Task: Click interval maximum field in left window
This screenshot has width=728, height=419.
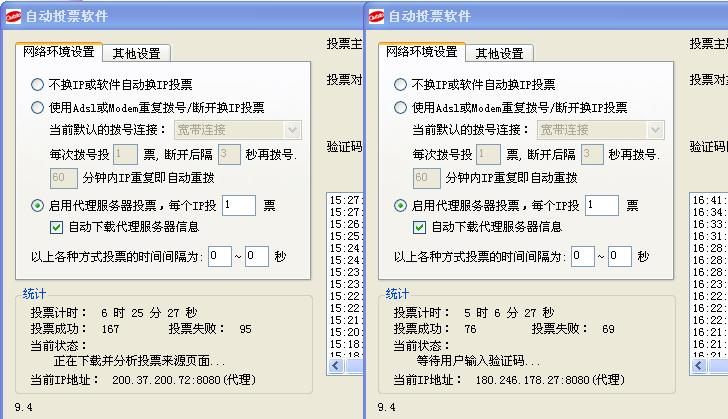Action: tap(257, 256)
